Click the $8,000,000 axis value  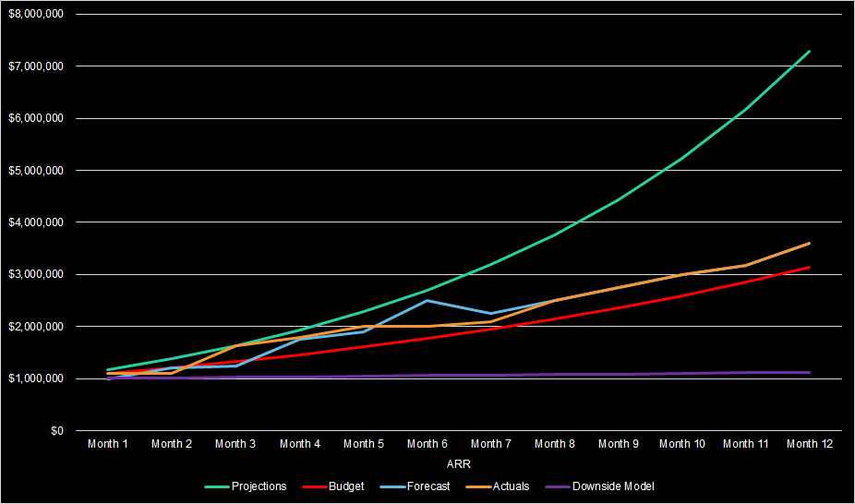[x=36, y=14]
